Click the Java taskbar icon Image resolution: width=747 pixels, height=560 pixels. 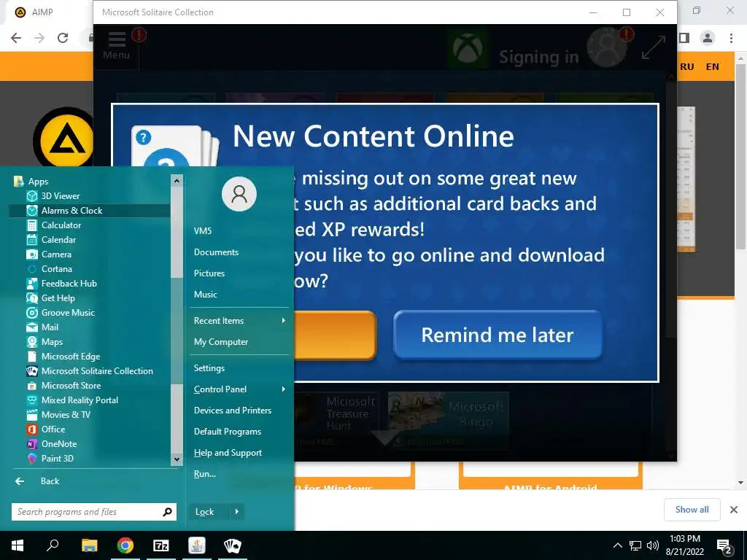click(x=197, y=545)
